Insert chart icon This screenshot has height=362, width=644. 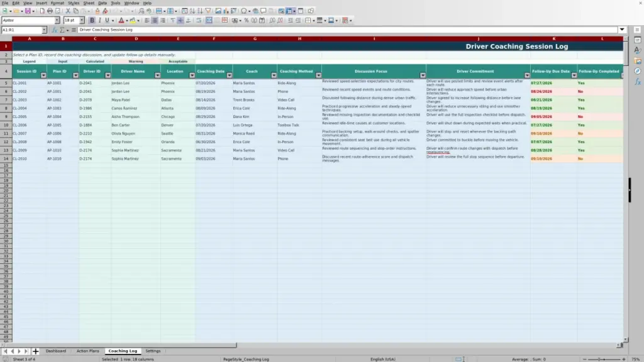point(226,11)
